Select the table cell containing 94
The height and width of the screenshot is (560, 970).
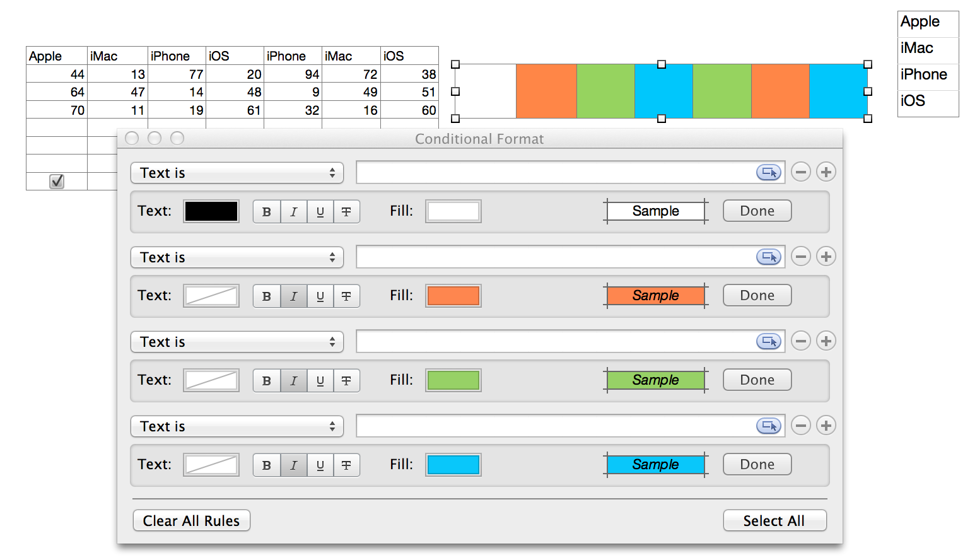click(x=293, y=74)
